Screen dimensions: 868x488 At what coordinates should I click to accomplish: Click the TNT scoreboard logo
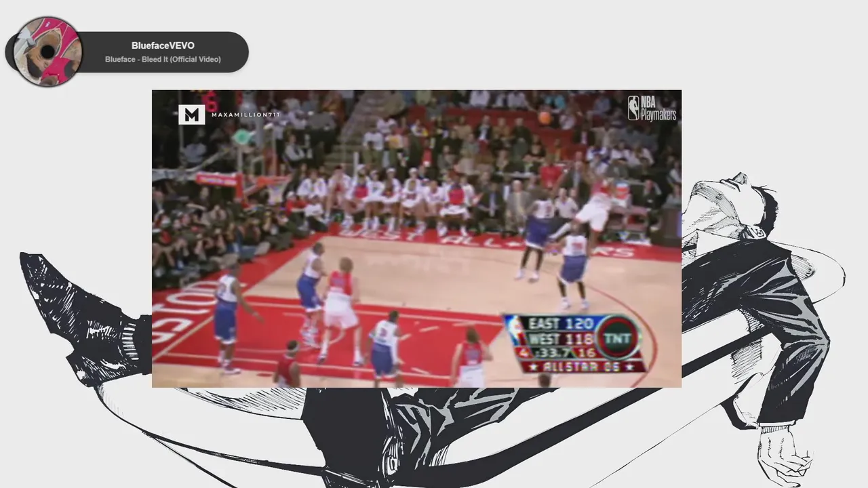(x=617, y=338)
